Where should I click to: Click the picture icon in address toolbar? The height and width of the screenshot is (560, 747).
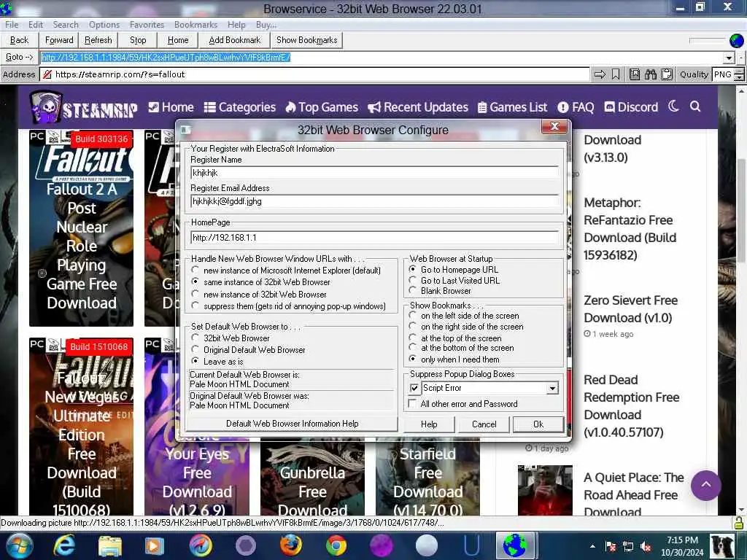(x=635, y=74)
